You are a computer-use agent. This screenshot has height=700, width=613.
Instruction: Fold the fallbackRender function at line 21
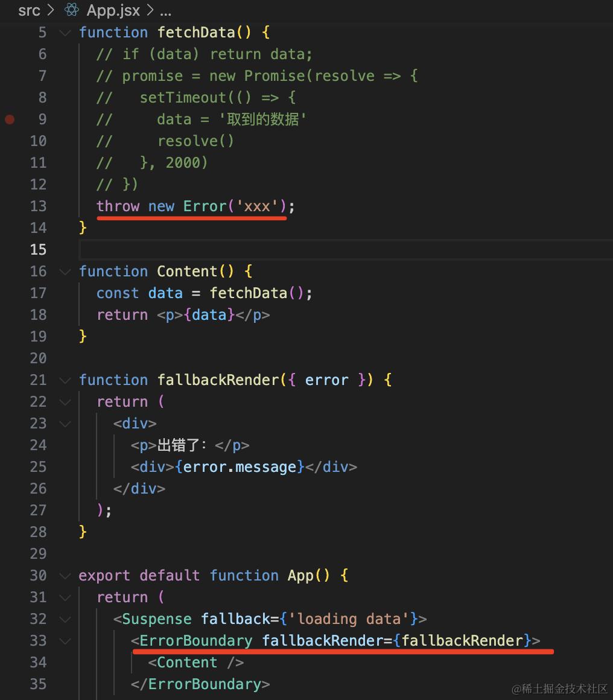[65, 380]
